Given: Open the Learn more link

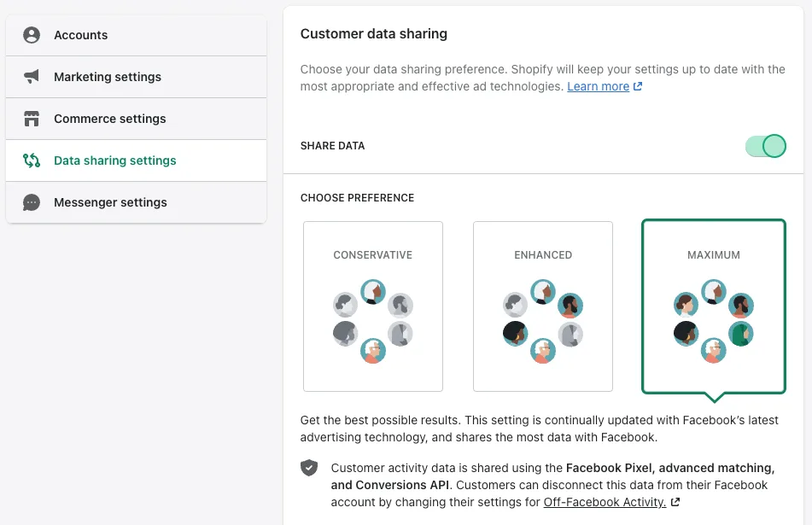Looking at the screenshot, I should [599, 86].
